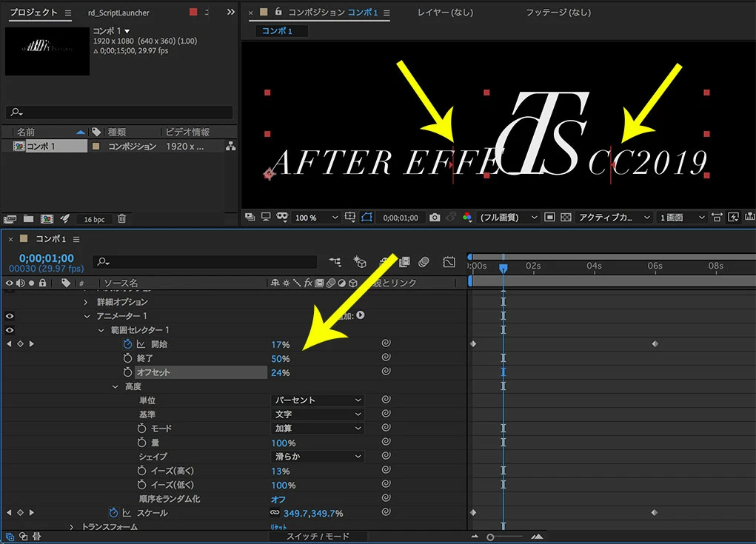Switch to the プロジェクト panel tab
Screen dimensions: 756x544
[34, 12]
